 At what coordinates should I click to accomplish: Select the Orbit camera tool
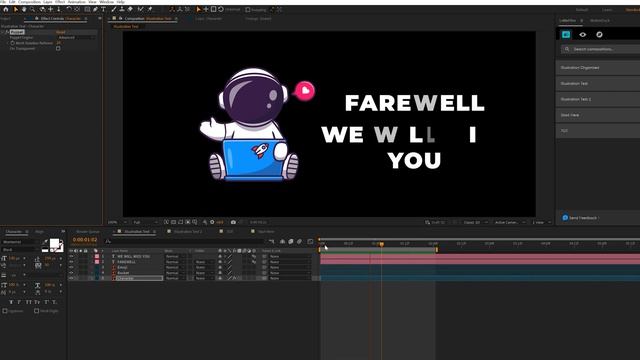click(x=42, y=9)
